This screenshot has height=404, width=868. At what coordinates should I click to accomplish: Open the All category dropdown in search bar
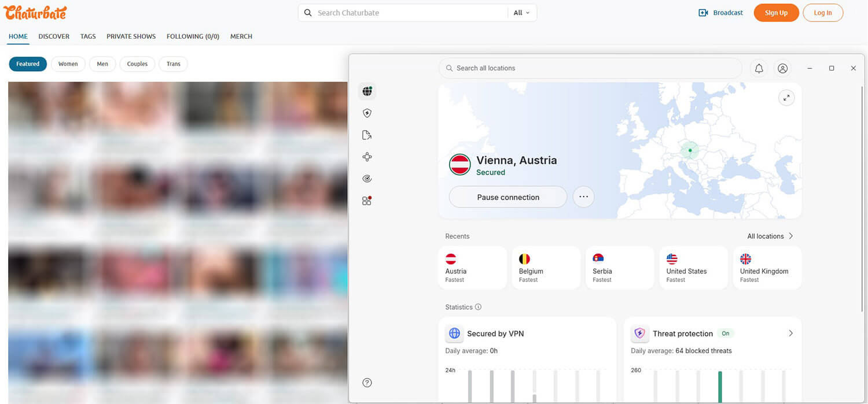(521, 13)
